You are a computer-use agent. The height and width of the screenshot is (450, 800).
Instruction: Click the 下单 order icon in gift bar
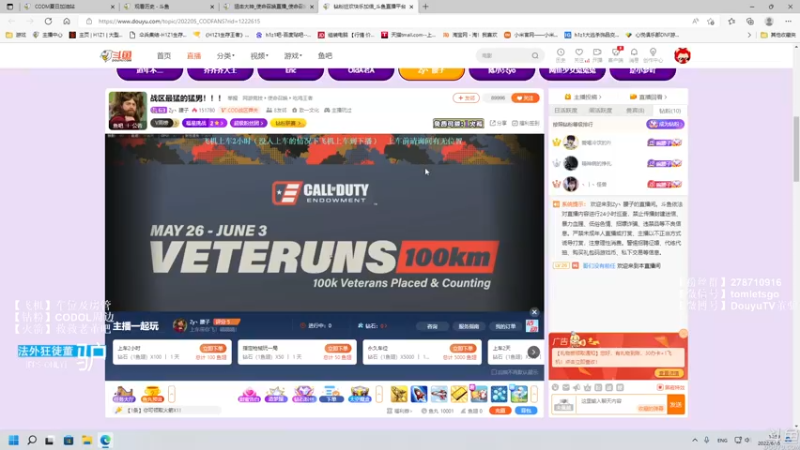point(331,394)
